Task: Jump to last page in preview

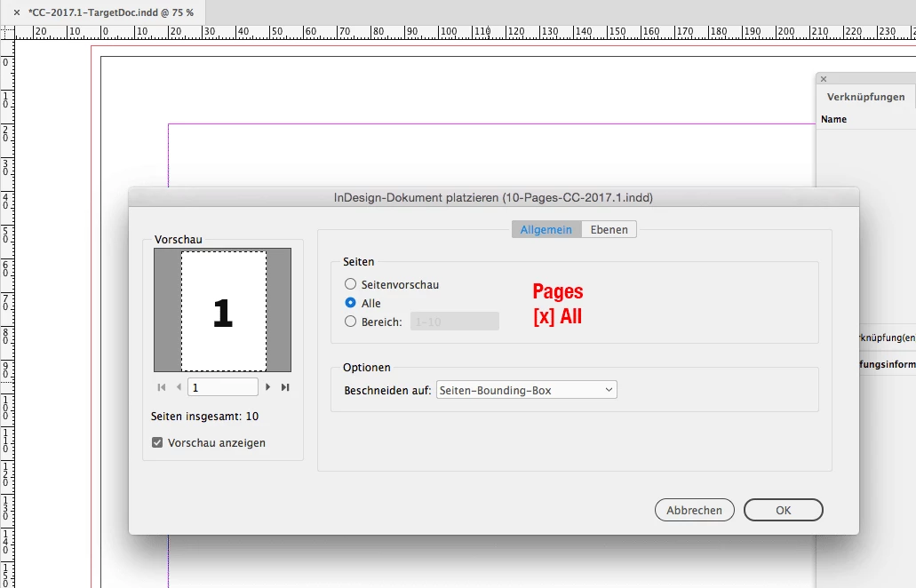Action: click(x=285, y=387)
